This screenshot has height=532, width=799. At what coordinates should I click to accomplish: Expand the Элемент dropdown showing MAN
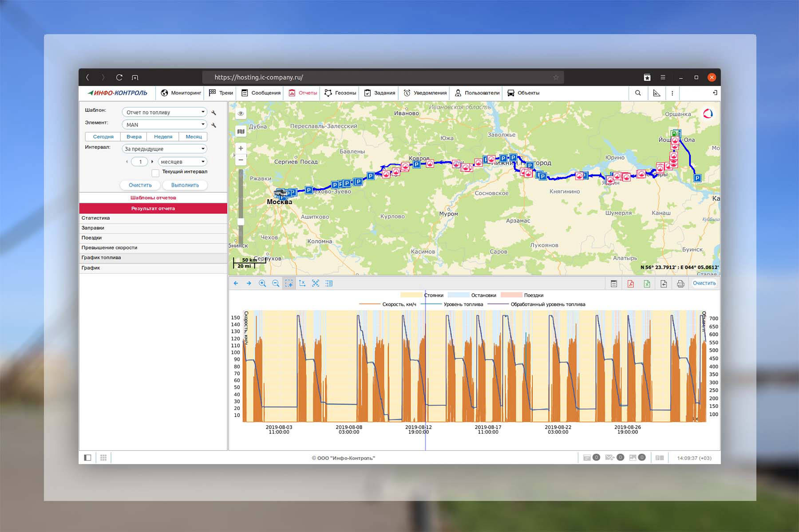click(164, 125)
